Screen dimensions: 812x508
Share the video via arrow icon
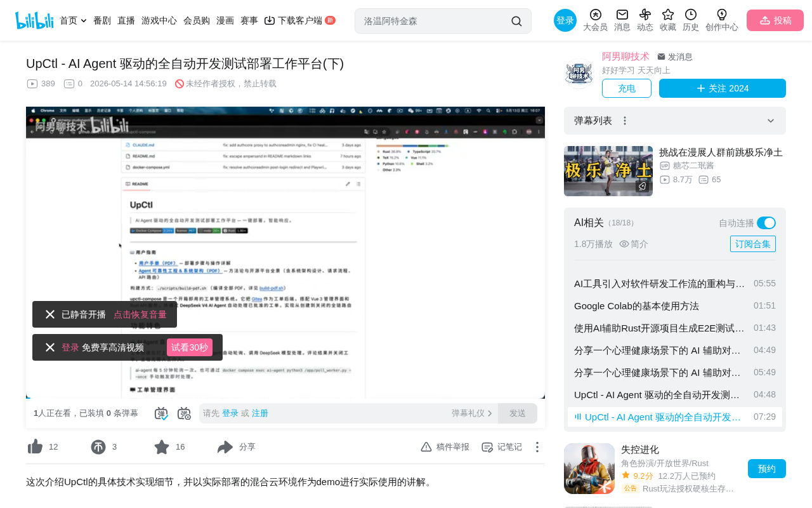pyautogui.click(x=225, y=447)
